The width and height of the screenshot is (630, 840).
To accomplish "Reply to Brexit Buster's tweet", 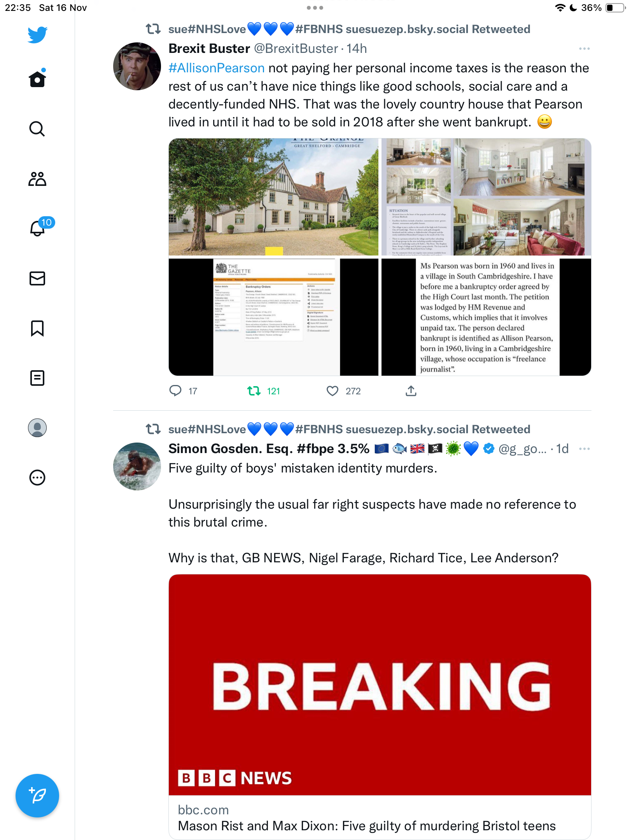I will click(183, 391).
